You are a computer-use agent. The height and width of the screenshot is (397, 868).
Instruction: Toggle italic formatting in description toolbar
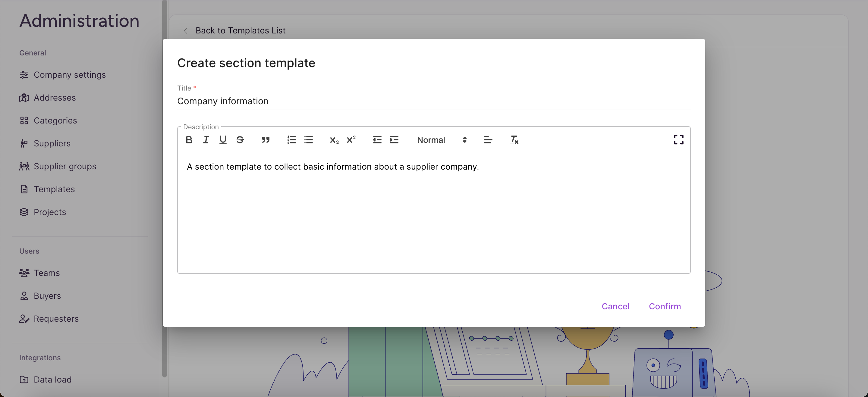coord(206,140)
